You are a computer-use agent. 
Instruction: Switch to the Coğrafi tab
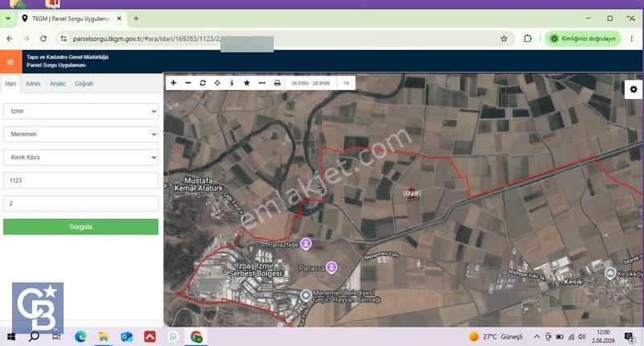(84, 84)
